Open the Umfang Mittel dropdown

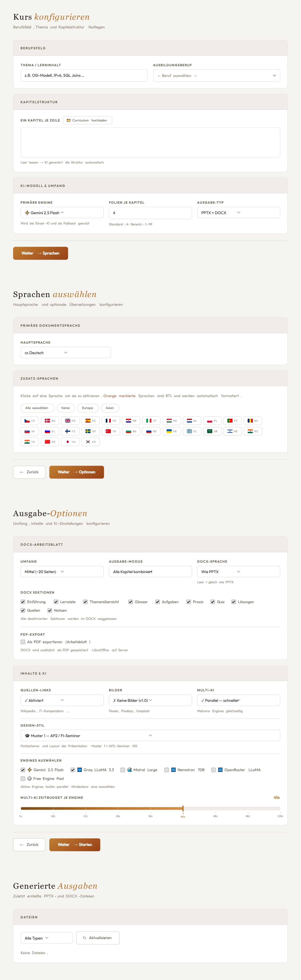coord(62,572)
